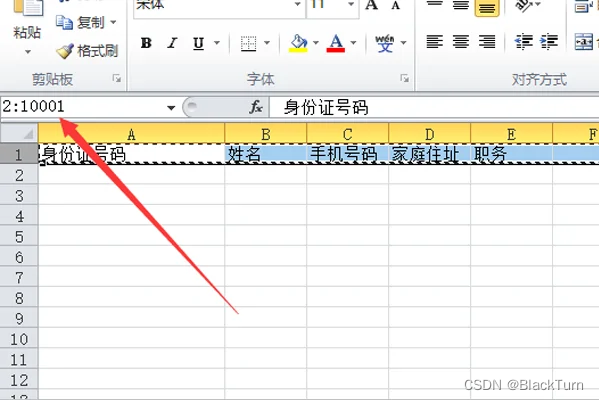
Task: Toggle Underline formatting
Action: click(x=198, y=43)
